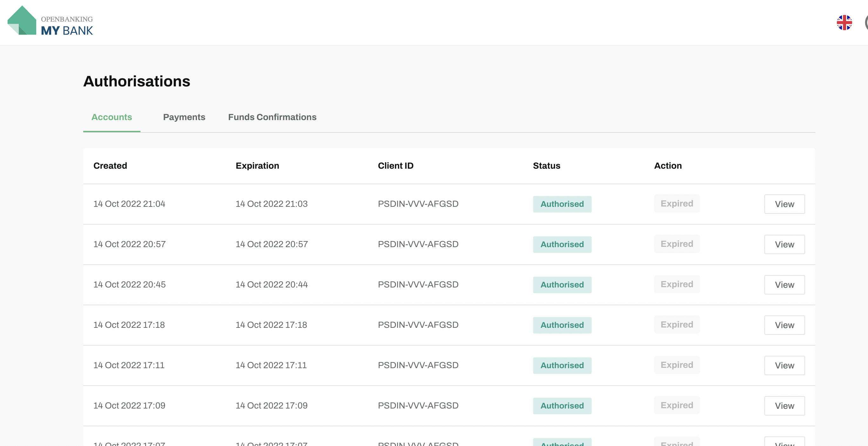868x446 pixels.
Task: Toggle the Expired action on the 20:45 row
Action: (x=677, y=284)
